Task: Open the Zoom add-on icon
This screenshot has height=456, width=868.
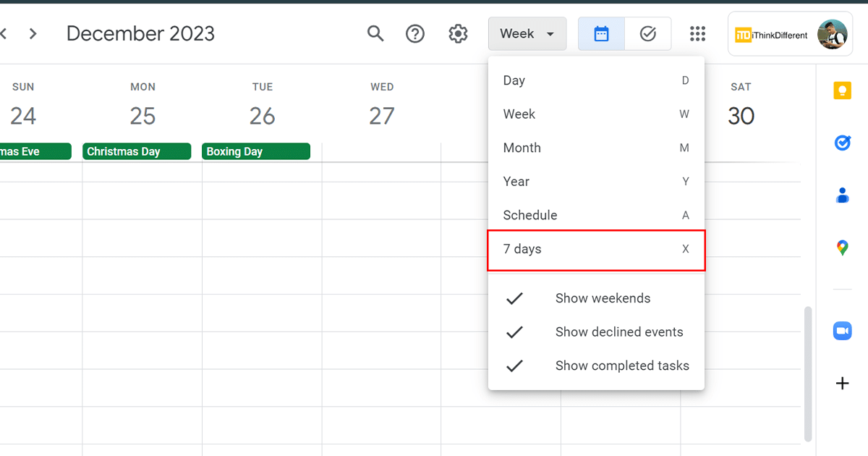Action: coord(842,331)
